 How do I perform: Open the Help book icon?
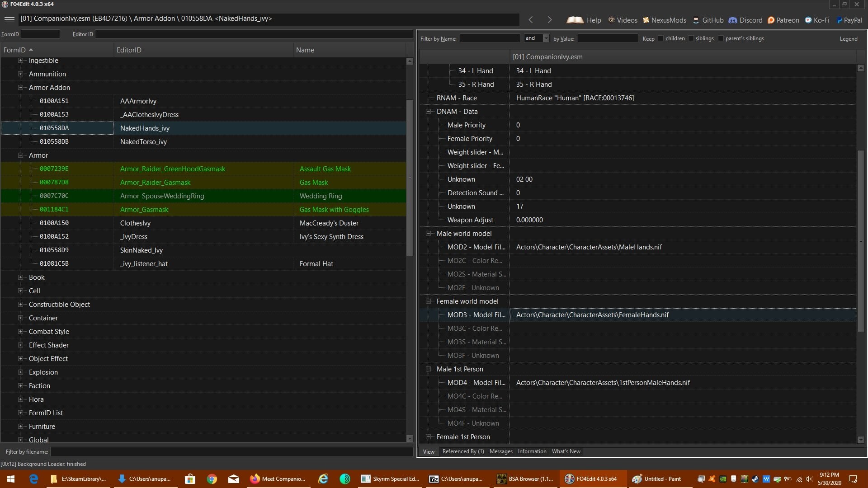click(x=575, y=20)
